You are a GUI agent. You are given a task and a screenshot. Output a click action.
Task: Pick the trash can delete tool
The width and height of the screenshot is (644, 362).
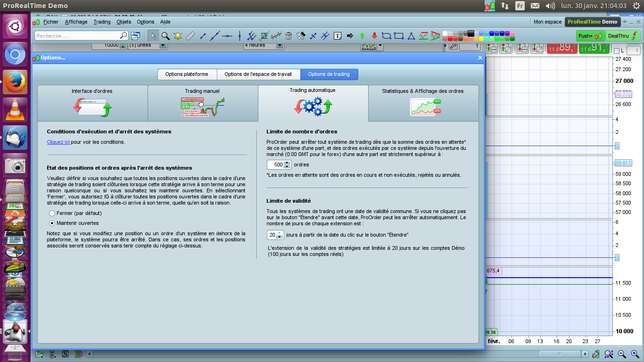pyautogui.click(x=289, y=36)
